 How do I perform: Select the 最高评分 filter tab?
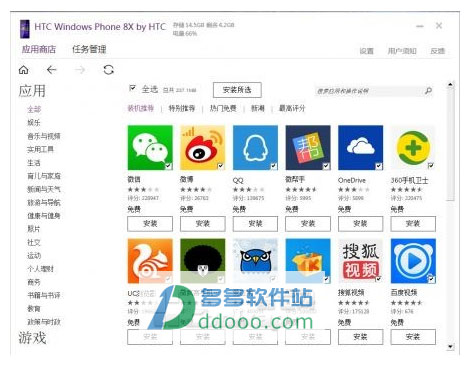click(292, 108)
